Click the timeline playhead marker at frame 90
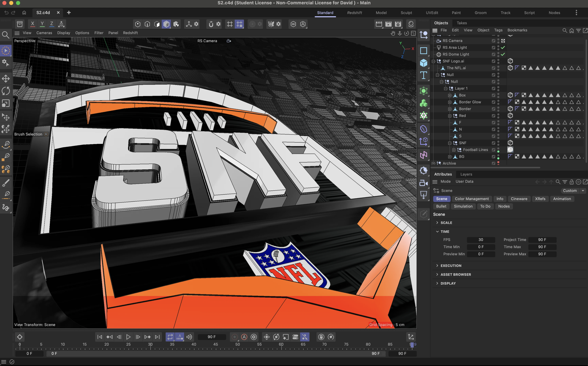 click(412, 344)
